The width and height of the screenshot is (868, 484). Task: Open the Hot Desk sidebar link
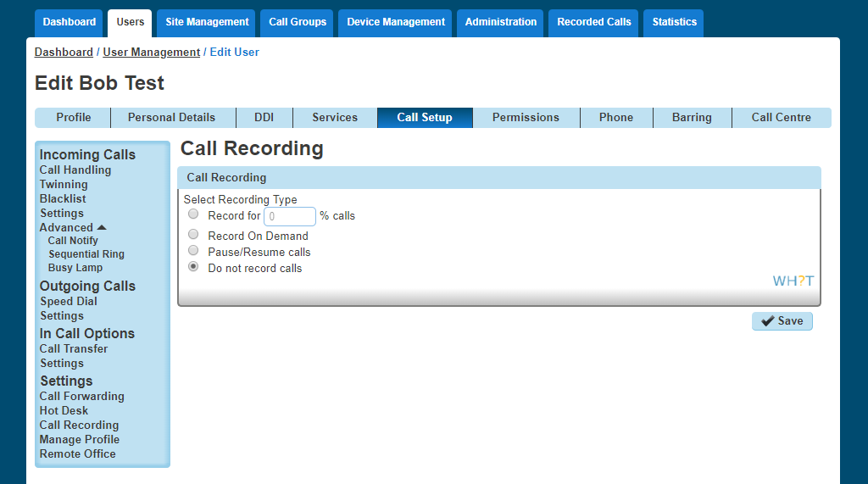[x=64, y=411]
